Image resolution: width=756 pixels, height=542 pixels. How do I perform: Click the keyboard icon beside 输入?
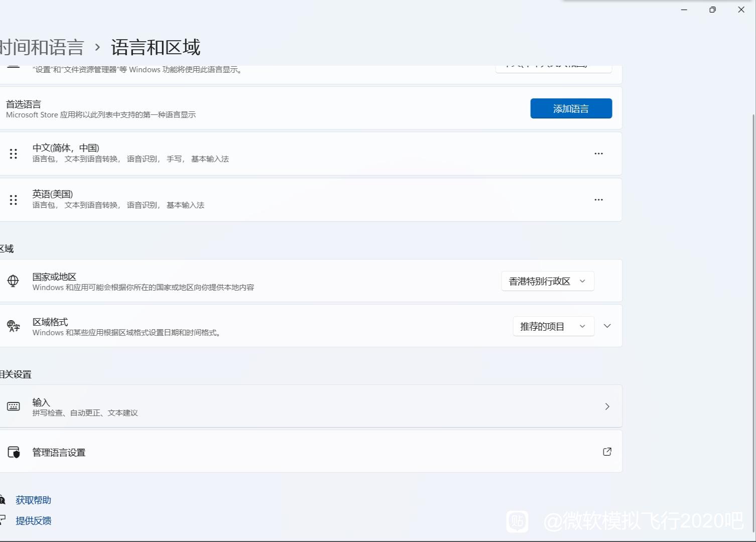click(x=14, y=406)
